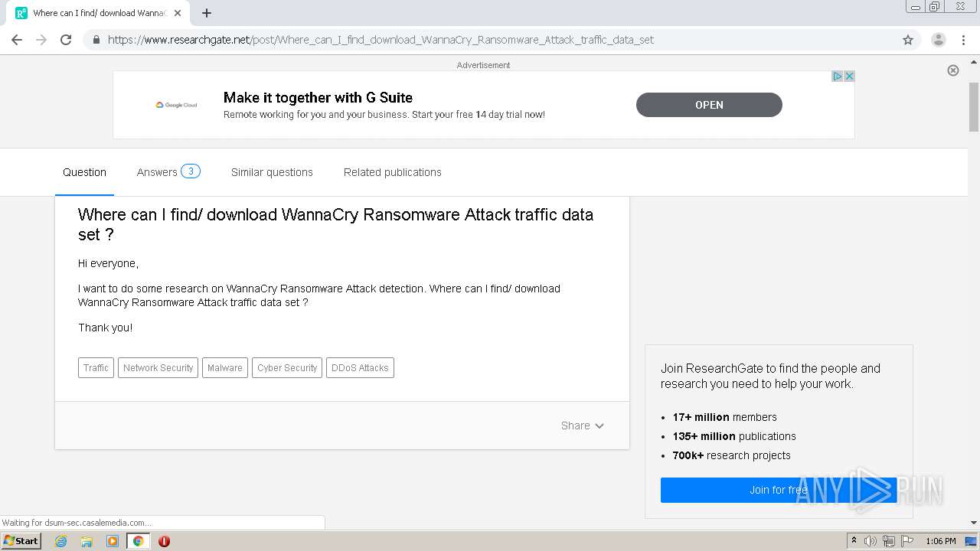Go back to the previous page
Viewport: 980px width, 551px height.
17,40
